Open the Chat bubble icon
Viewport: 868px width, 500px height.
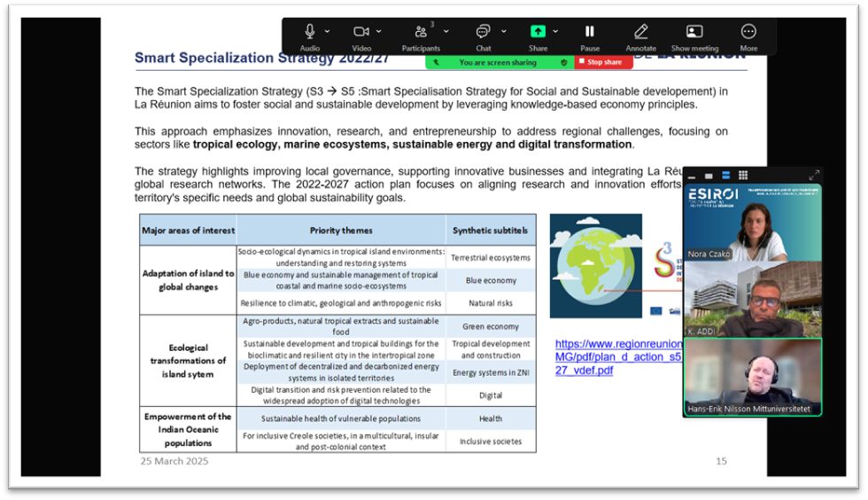[x=484, y=32]
